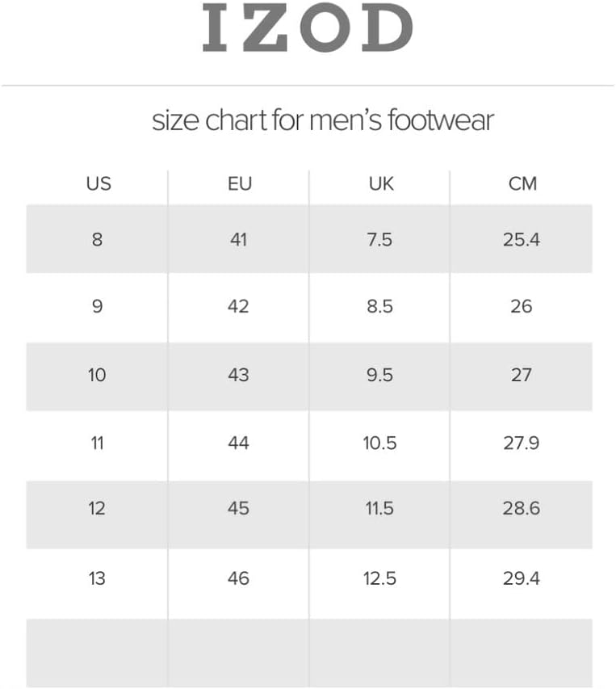This screenshot has width=616, height=689.
Task: Click US size 9 cell
Action: pyautogui.click(x=97, y=306)
